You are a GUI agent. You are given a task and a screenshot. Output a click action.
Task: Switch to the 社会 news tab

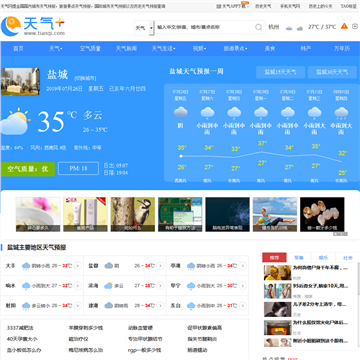pos(348,258)
